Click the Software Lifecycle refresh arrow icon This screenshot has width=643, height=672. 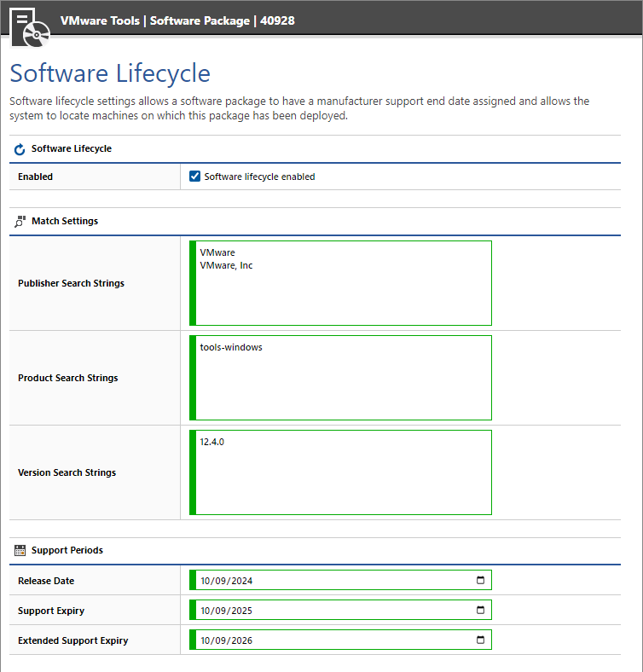point(20,149)
